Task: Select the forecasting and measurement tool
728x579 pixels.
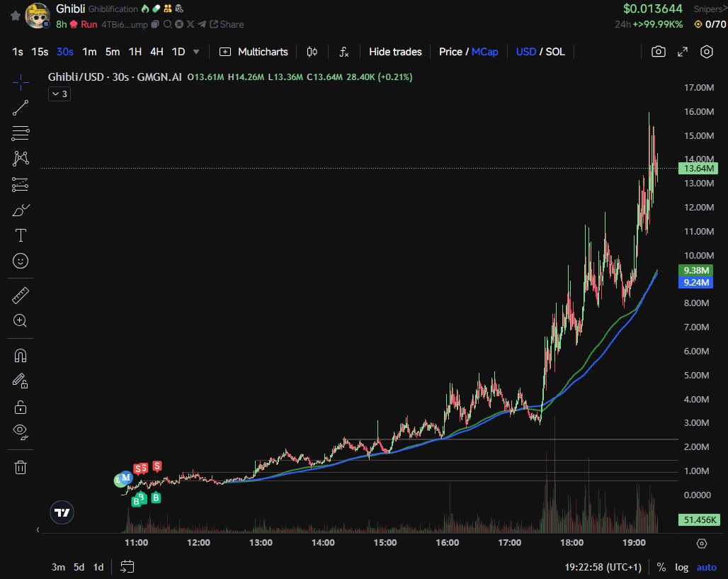Action: coord(21,184)
